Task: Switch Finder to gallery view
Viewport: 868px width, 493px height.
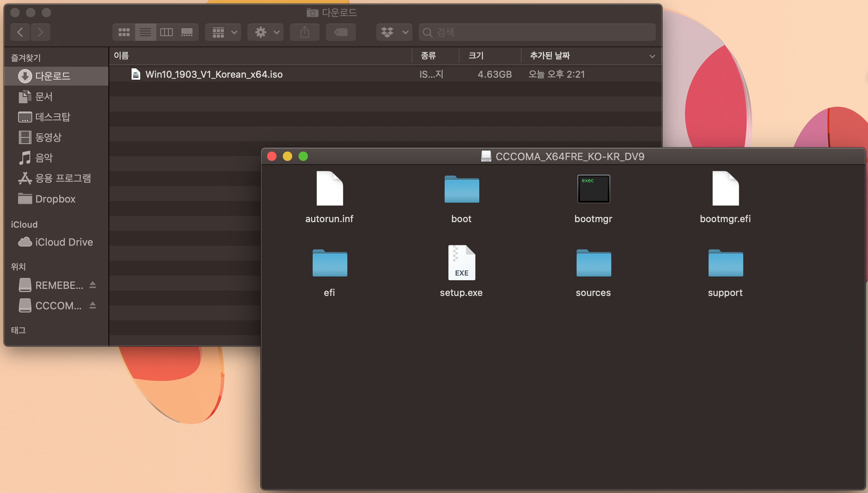Action: [x=187, y=32]
